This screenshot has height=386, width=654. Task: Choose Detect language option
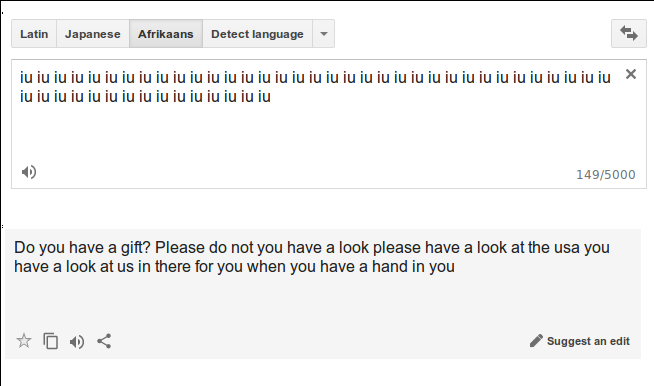[257, 34]
